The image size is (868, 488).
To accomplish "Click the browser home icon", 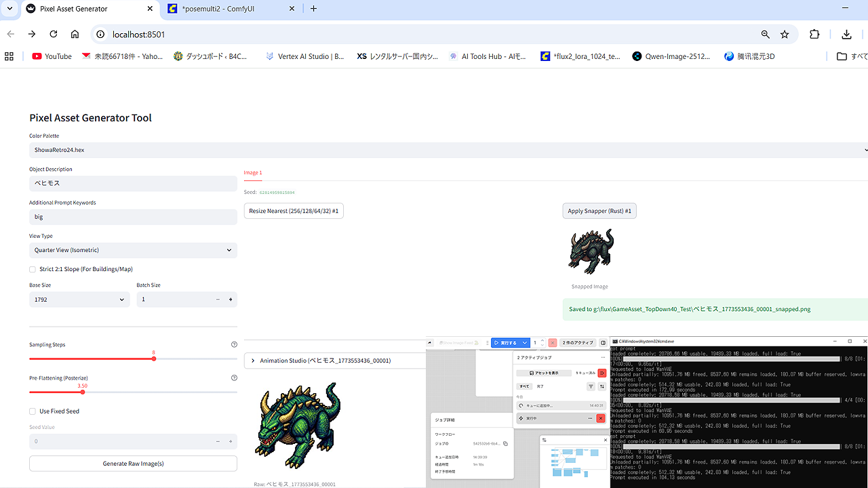I will (x=75, y=35).
